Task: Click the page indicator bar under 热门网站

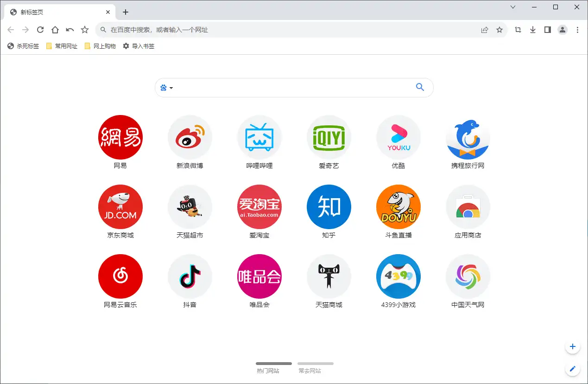Action: (x=273, y=364)
